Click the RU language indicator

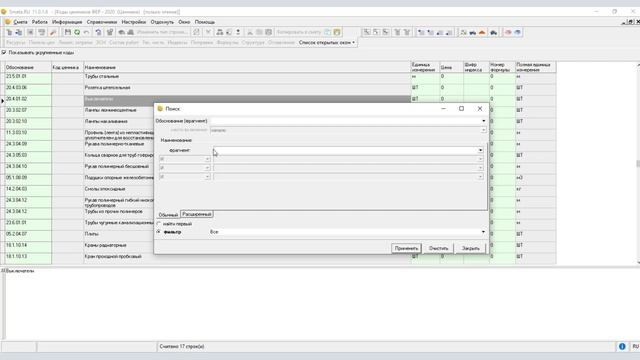(635, 346)
